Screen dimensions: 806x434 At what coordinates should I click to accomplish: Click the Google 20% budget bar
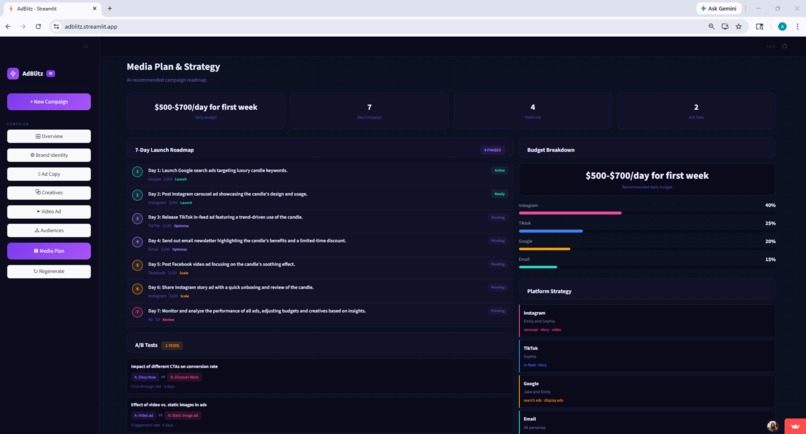[x=647, y=249]
